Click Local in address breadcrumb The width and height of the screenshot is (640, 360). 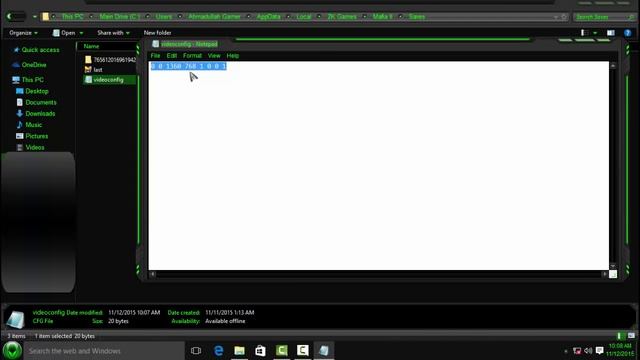(304, 17)
